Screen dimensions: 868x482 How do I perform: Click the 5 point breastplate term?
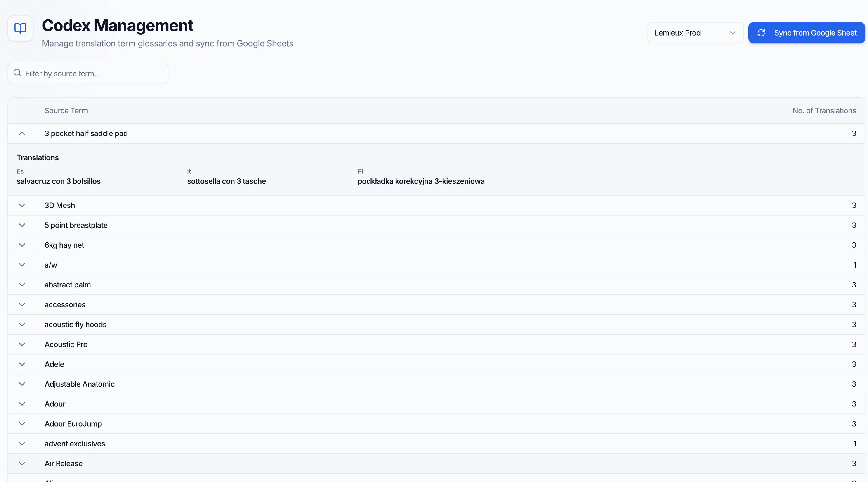76,225
